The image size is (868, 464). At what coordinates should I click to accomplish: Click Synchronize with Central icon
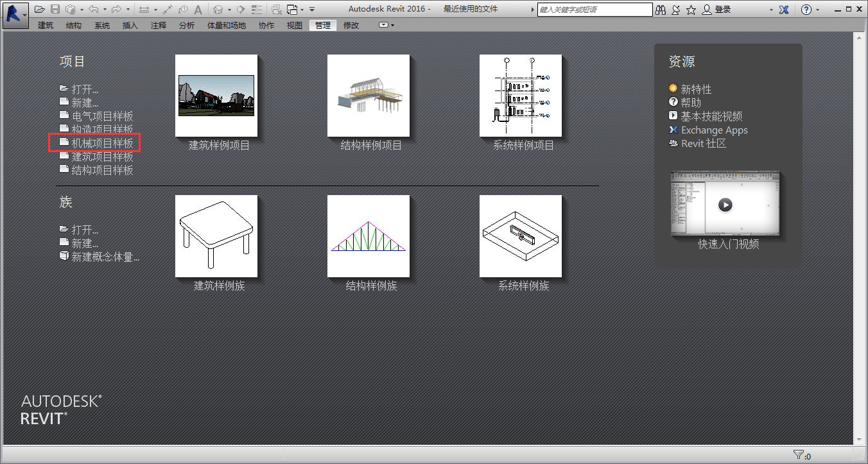tap(70, 10)
